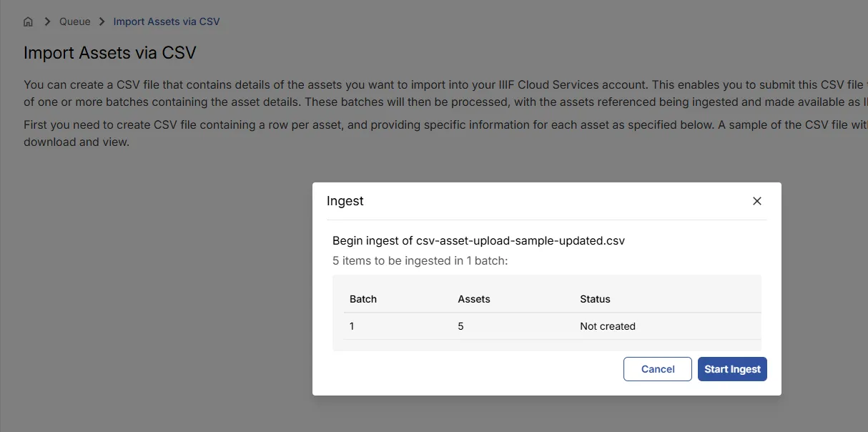Open the Import Assets via CSV breadcrumb link
Image resolution: width=868 pixels, height=432 pixels.
click(167, 21)
